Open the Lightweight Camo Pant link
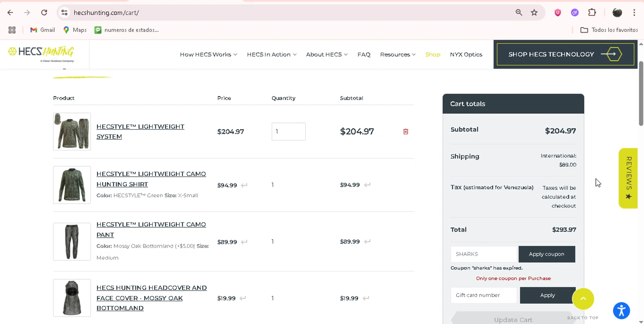 [151, 229]
